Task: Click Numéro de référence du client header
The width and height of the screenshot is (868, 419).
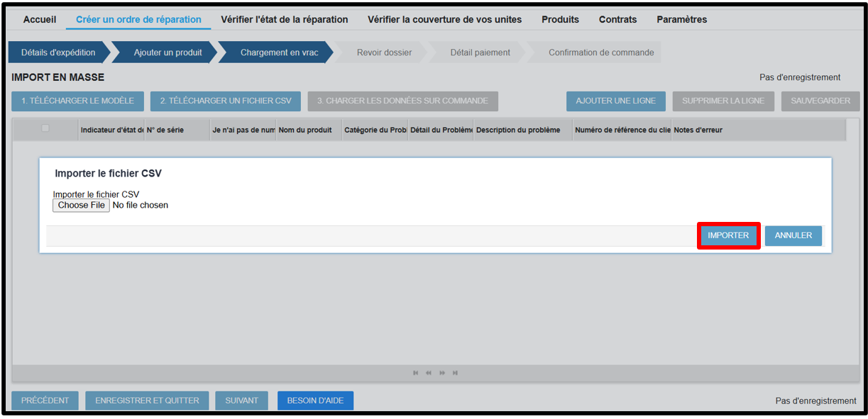Action: (x=622, y=130)
